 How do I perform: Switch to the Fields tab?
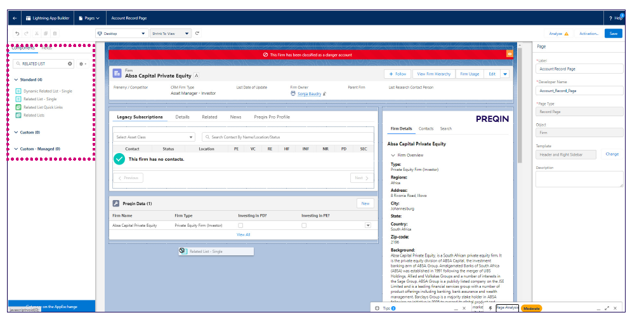tap(46, 48)
